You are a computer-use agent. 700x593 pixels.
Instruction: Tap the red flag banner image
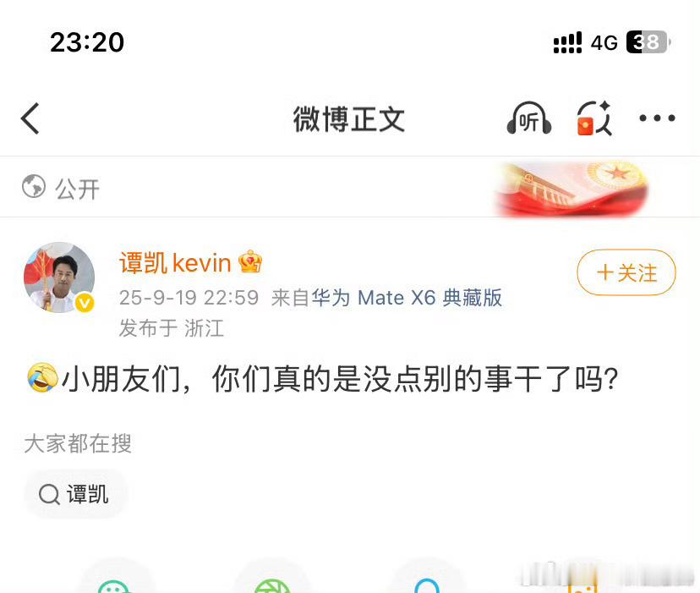(x=571, y=188)
